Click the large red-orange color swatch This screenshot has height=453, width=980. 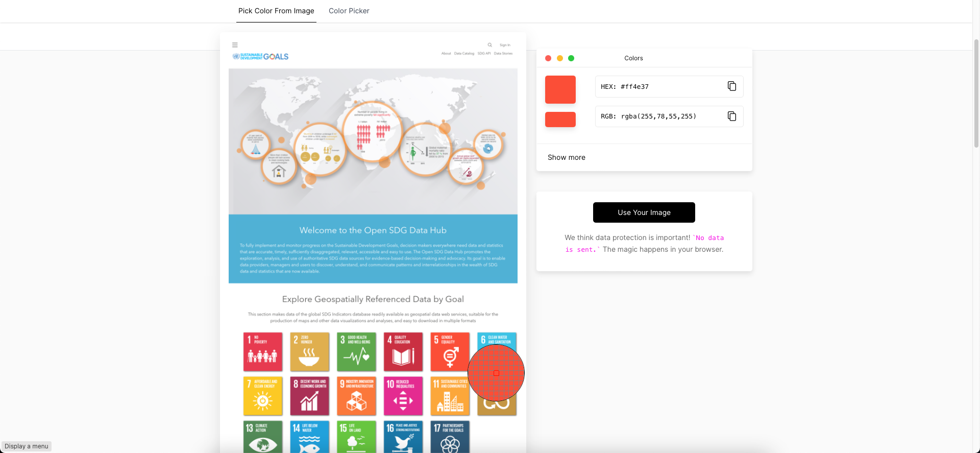click(x=560, y=90)
